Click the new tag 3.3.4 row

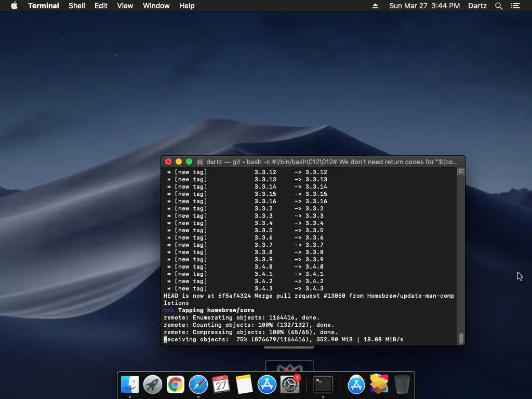coord(245,223)
